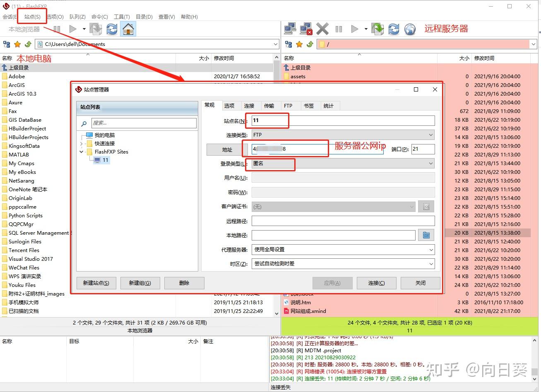Click remote pane play transfer icon

tap(355, 29)
